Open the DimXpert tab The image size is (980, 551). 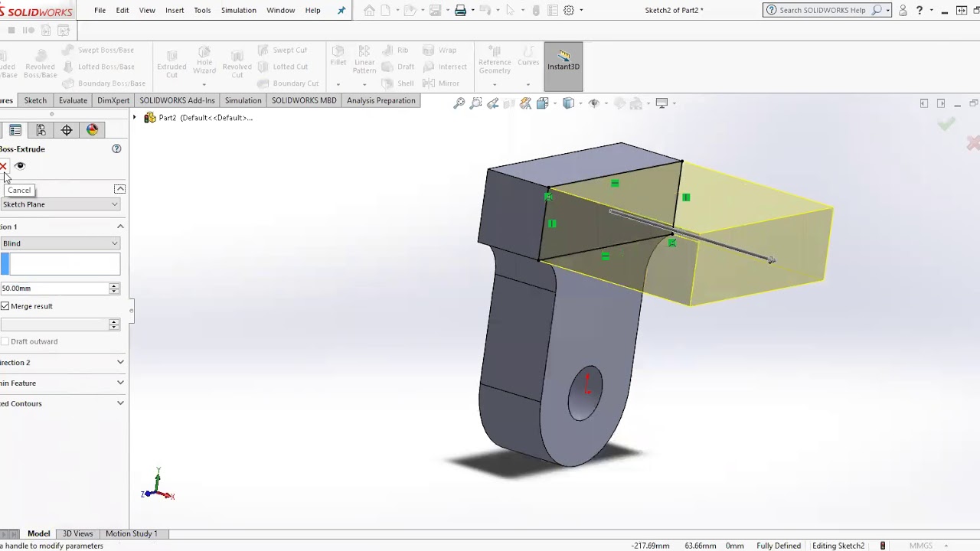coord(113,100)
